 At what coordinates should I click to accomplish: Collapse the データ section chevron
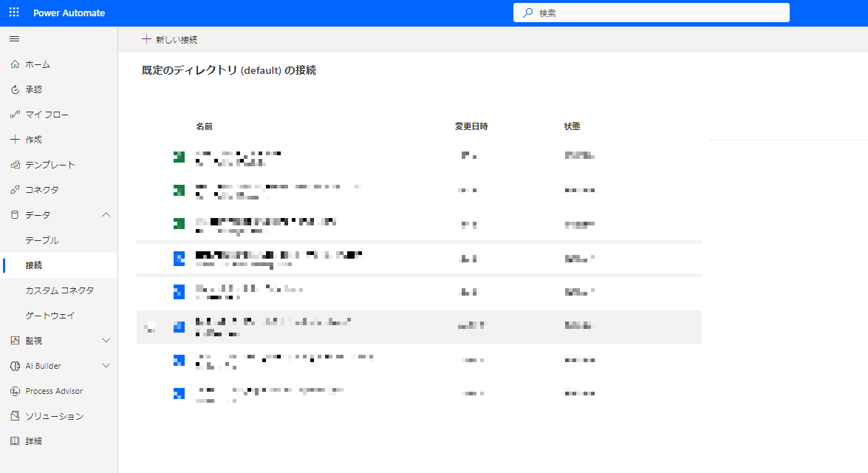point(106,214)
